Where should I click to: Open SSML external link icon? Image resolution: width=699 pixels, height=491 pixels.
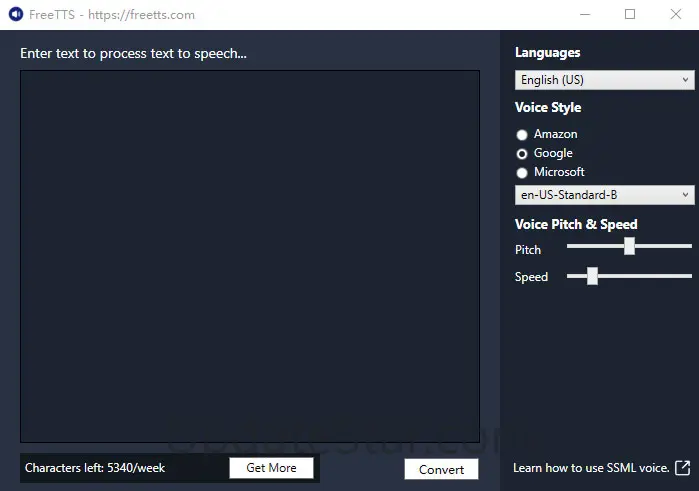pyautogui.click(x=683, y=468)
